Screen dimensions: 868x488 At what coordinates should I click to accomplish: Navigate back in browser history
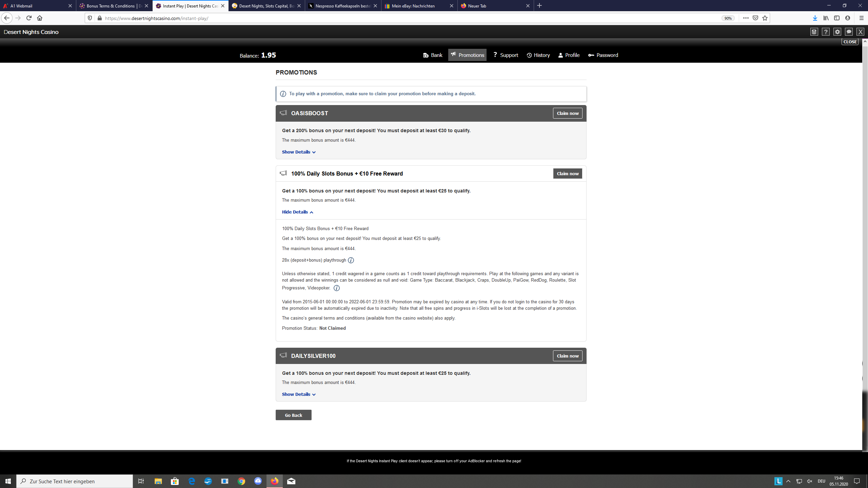(7, 18)
